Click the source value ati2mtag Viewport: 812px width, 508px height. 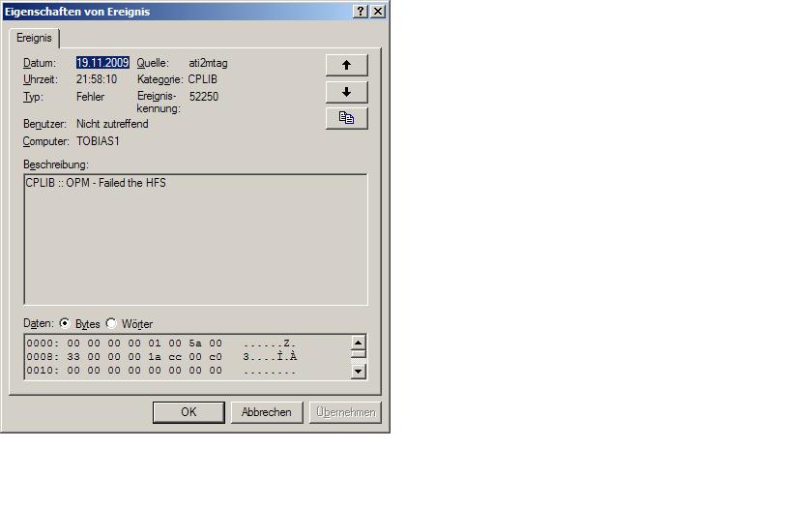[x=208, y=63]
